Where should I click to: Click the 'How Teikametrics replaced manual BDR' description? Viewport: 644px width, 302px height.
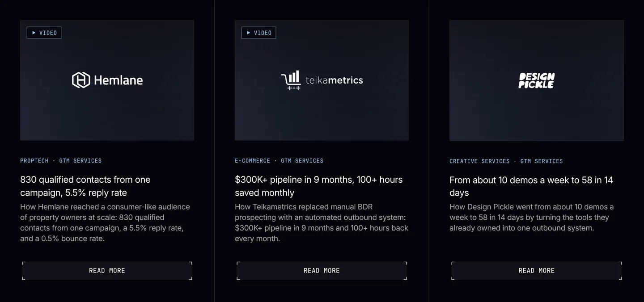coord(322,222)
